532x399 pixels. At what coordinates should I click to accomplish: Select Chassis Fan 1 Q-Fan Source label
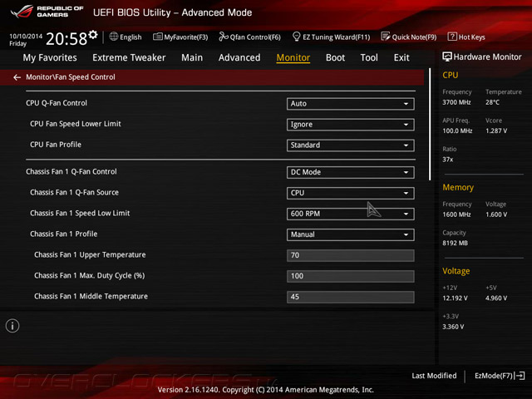[74, 192]
